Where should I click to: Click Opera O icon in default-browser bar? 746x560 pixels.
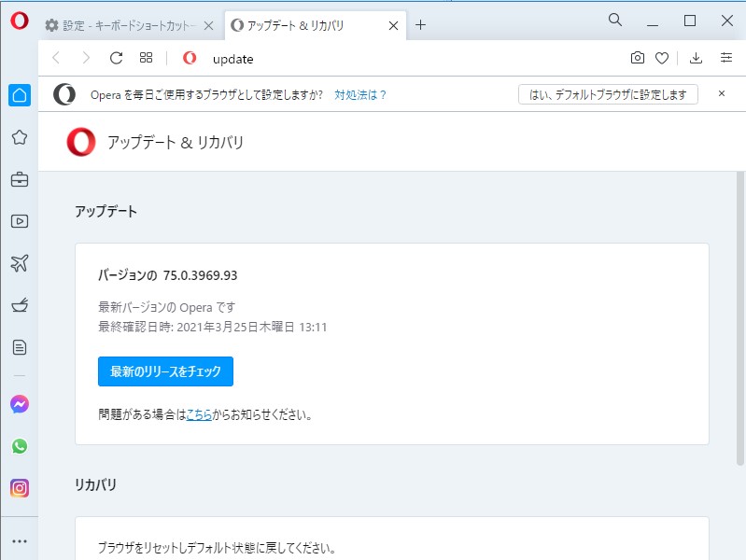pyautogui.click(x=64, y=94)
